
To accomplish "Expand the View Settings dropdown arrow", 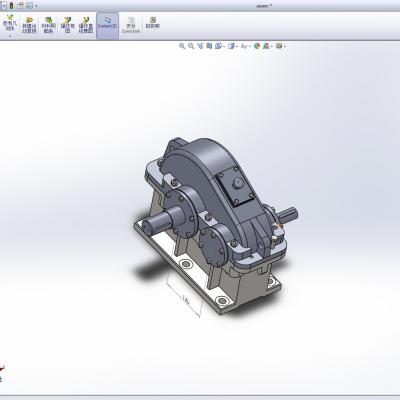I will click(x=285, y=46).
